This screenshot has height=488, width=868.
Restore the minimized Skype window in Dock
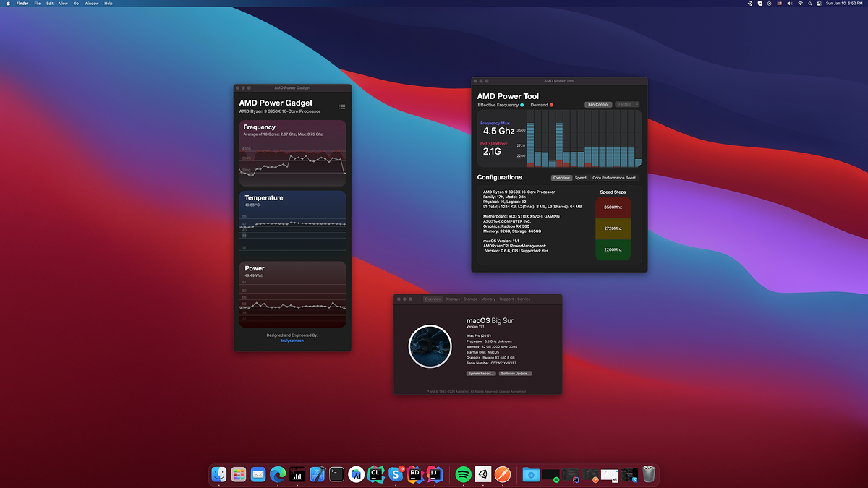[x=630, y=474]
